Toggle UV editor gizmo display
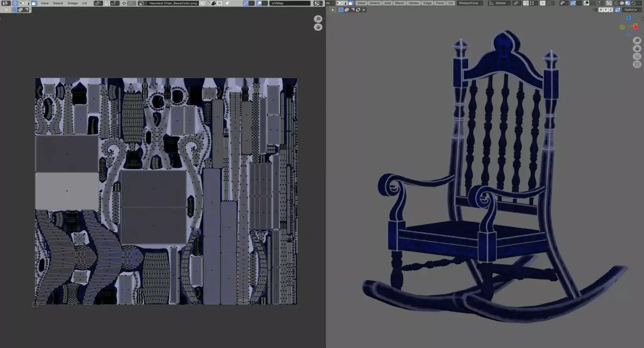This screenshot has height=348, width=644. pos(246,3)
